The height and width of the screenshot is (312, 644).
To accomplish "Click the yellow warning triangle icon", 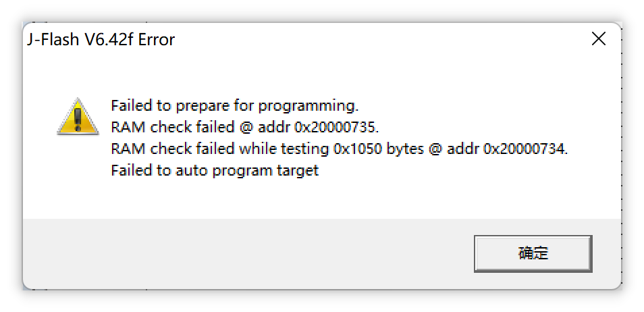I will (78, 117).
